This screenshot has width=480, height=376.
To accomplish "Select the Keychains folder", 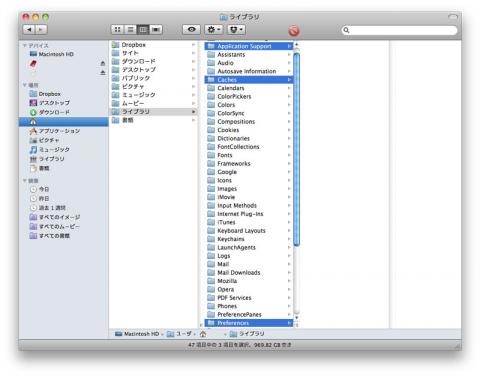I will 249,239.
